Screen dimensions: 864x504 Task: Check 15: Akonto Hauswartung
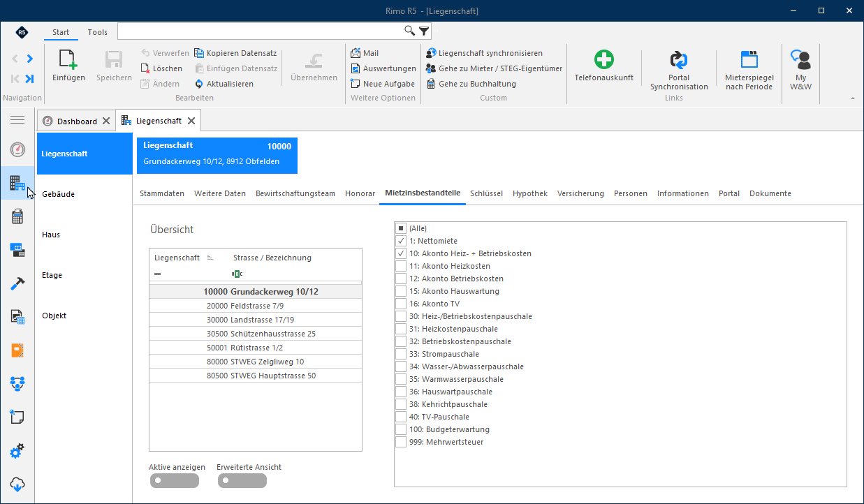(401, 291)
